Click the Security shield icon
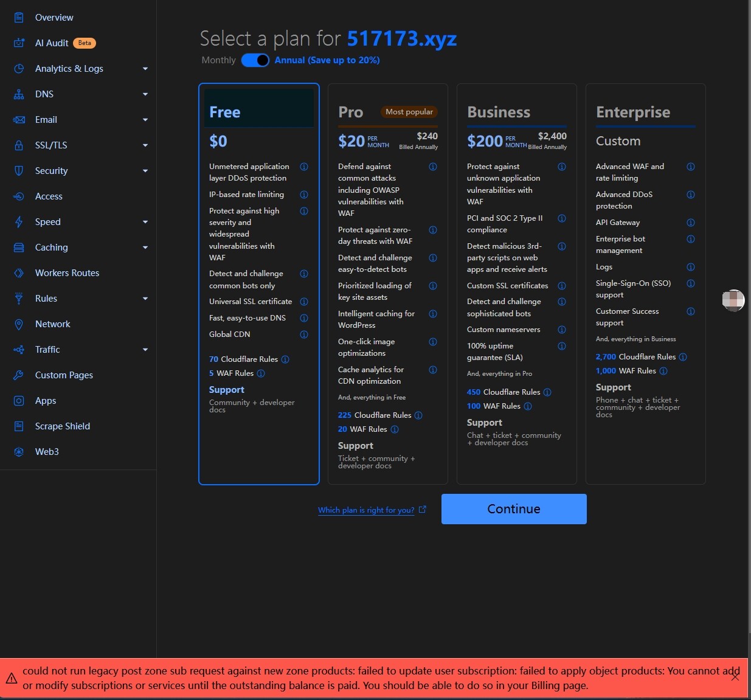This screenshot has height=700, width=751. tap(19, 171)
